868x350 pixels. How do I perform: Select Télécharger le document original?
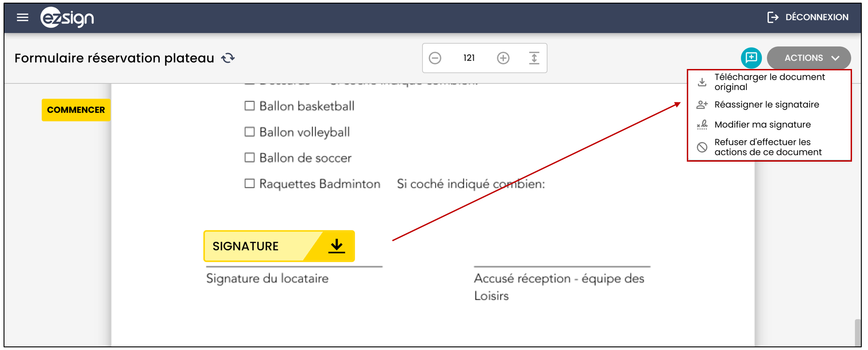769,82
